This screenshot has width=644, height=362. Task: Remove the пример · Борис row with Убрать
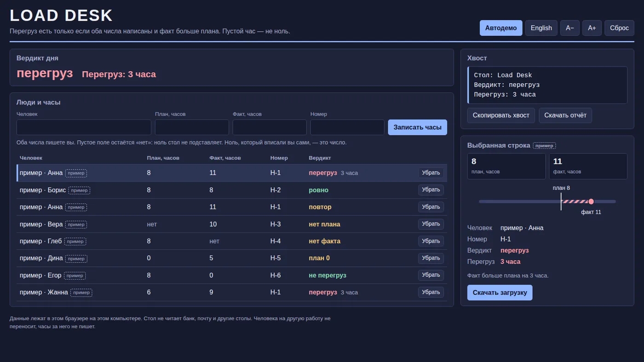pyautogui.click(x=431, y=190)
